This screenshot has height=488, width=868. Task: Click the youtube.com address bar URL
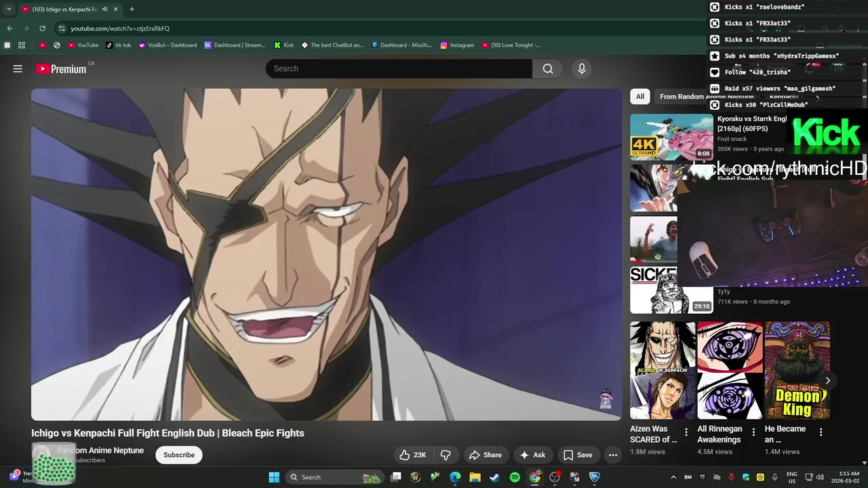tap(120, 28)
